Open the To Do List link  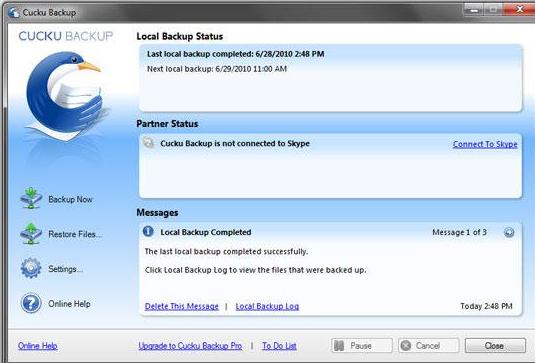[x=279, y=346]
